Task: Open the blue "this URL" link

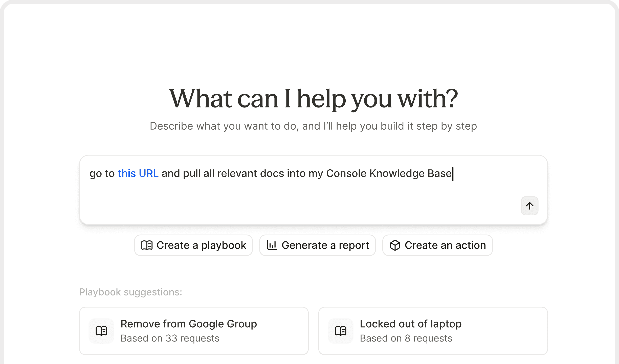Action: click(x=138, y=173)
